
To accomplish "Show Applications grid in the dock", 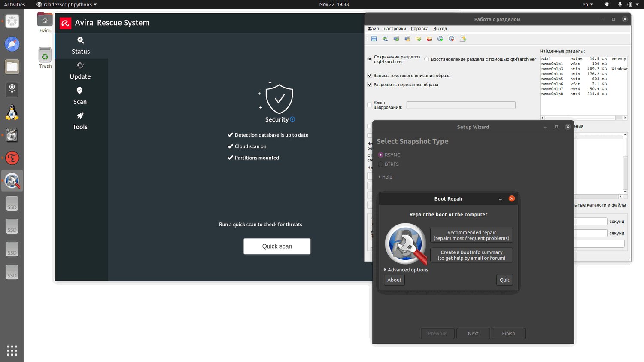I will coord(12,350).
